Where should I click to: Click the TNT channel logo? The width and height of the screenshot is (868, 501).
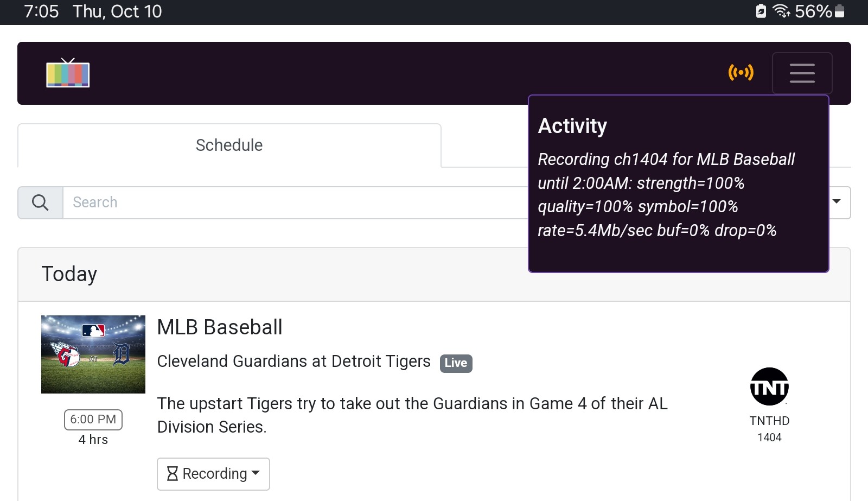(769, 386)
